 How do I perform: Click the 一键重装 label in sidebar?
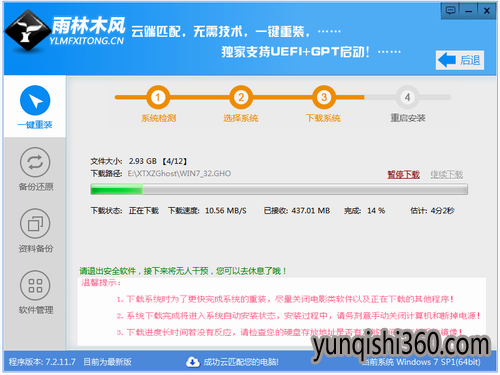click(35, 125)
